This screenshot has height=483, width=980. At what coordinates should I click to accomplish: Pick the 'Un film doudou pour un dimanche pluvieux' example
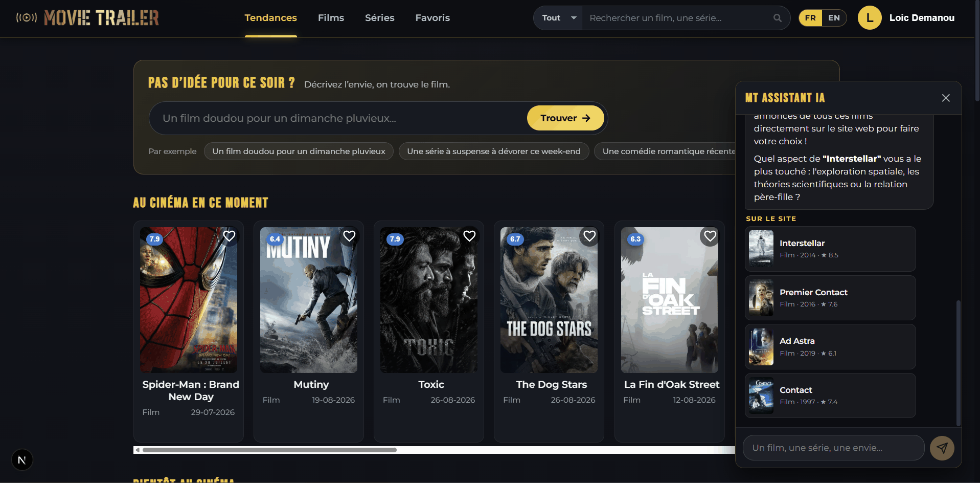tap(299, 151)
